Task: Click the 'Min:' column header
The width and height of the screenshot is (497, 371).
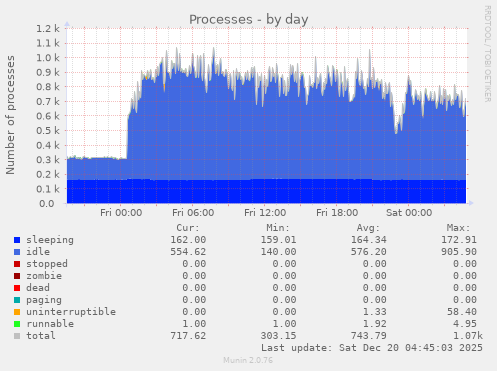Action: (278, 228)
